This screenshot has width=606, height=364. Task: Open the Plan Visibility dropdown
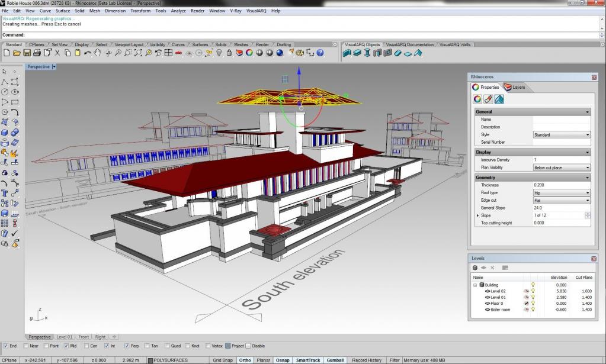coord(562,167)
